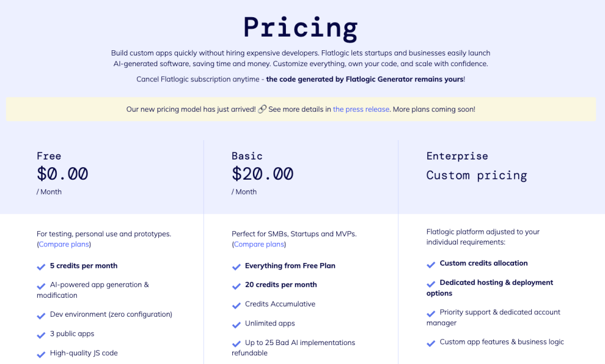
Task: Click checkmark beside Custom credits allocation
Action: pos(431,264)
